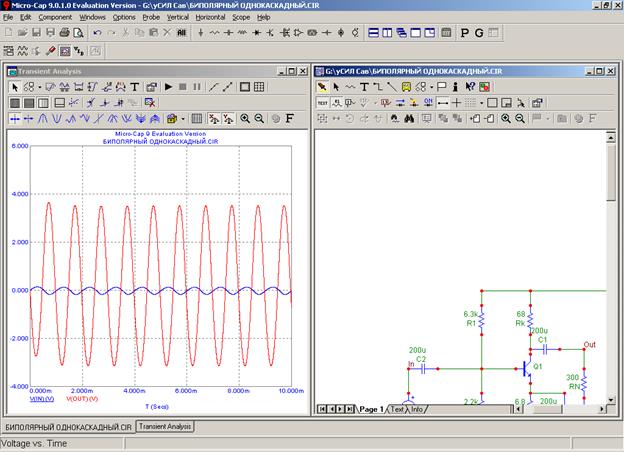Click the Print icon in main toolbar
Image resolution: width=624 pixels, height=452 pixels.
click(64, 33)
